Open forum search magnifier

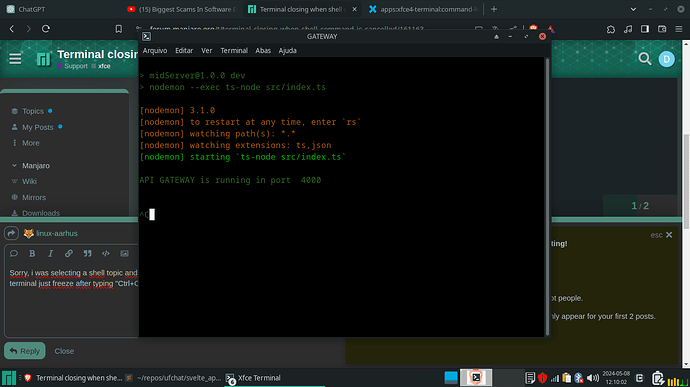(x=645, y=59)
